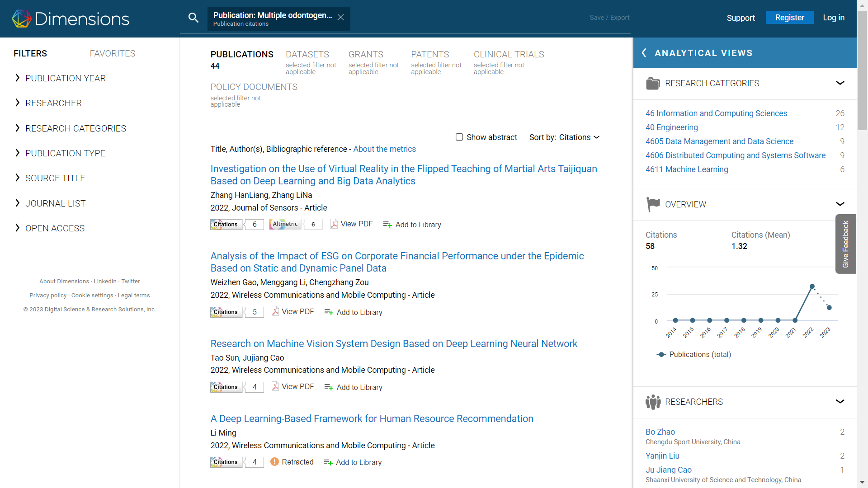The height and width of the screenshot is (488, 868).
Task: Switch to the Favorites tab
Action: 113,53
